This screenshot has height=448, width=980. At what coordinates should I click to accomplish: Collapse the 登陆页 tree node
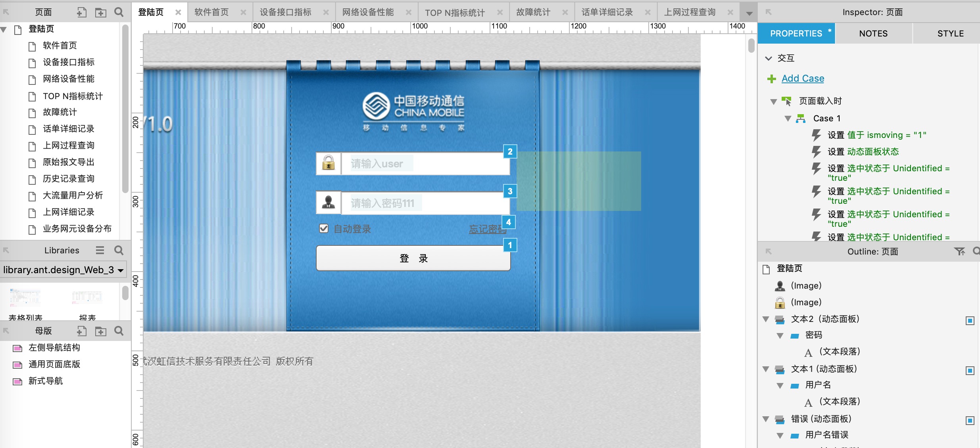tap(4, 29)
